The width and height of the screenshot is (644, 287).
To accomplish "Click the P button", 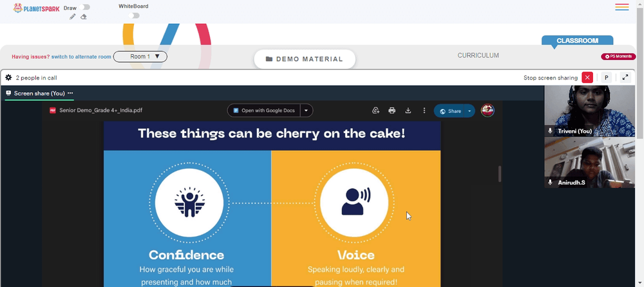I will (606, 77).
